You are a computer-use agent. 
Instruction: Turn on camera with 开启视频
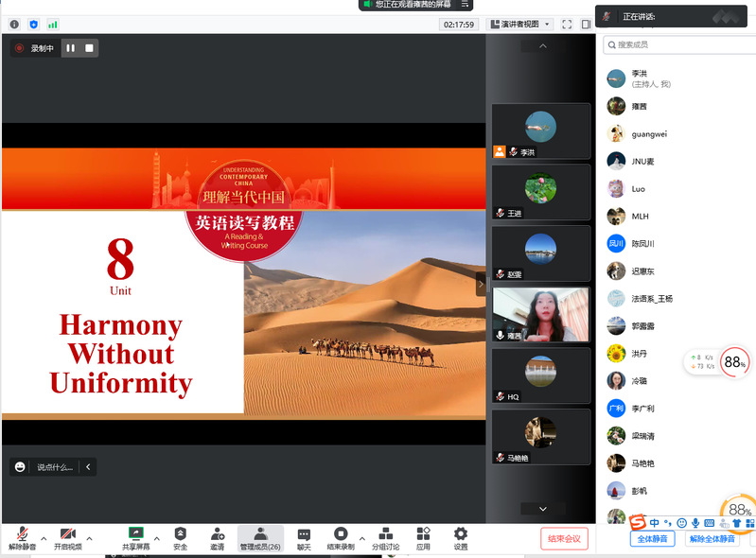(x=67, y=538)
